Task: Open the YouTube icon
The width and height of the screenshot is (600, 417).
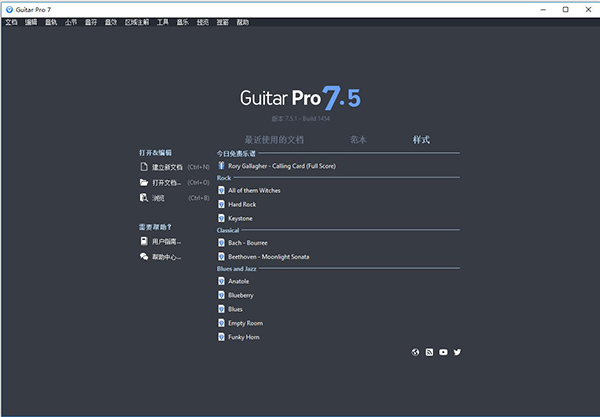Action: 443,352
